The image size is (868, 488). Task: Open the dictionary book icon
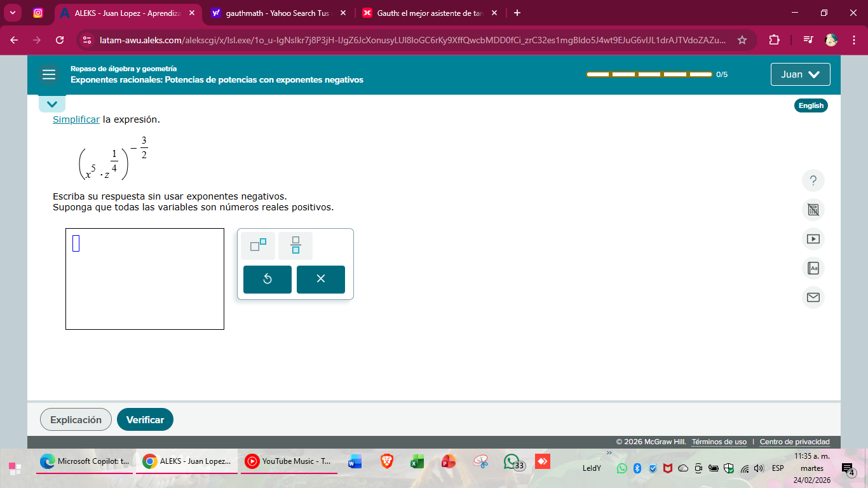[813, 268]
